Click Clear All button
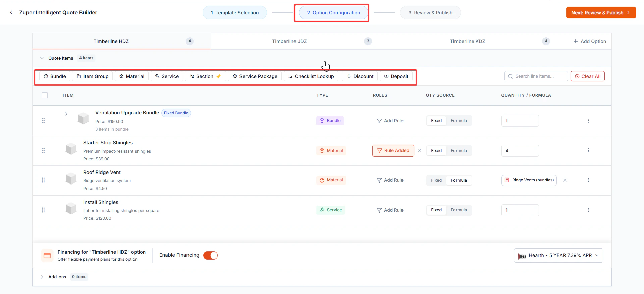The width and height of the screenshot is (644, 294). pyautogui.click(x=588, y=76)
